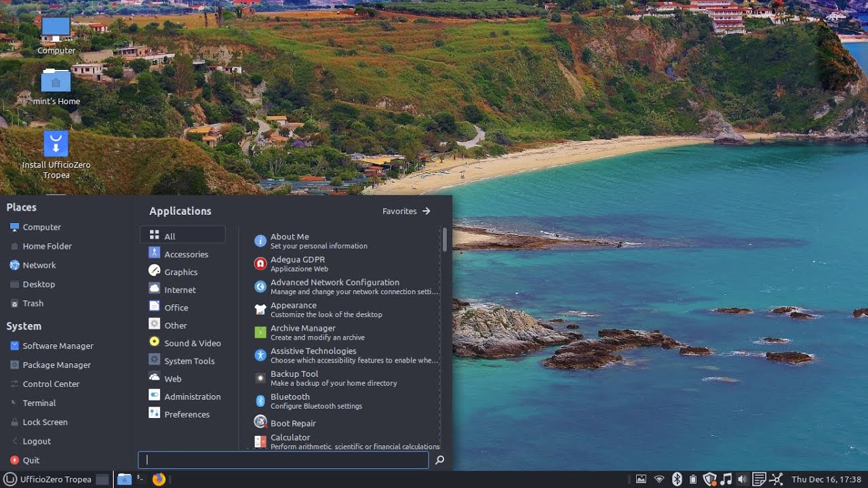Viewport: 868px width, 488px height.
Task: Open the Computer desktop icon
Action: [x=56, y=29]
